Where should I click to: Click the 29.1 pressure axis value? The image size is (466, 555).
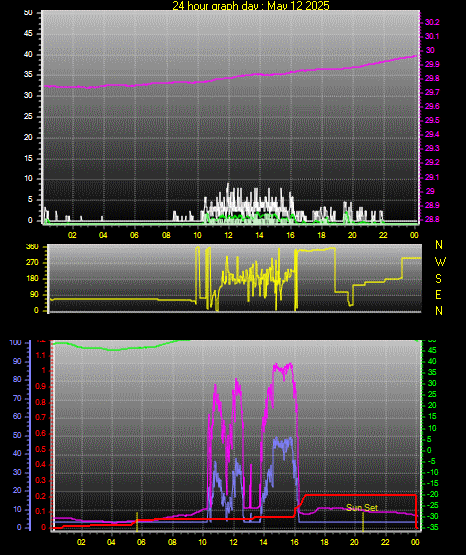432,177
